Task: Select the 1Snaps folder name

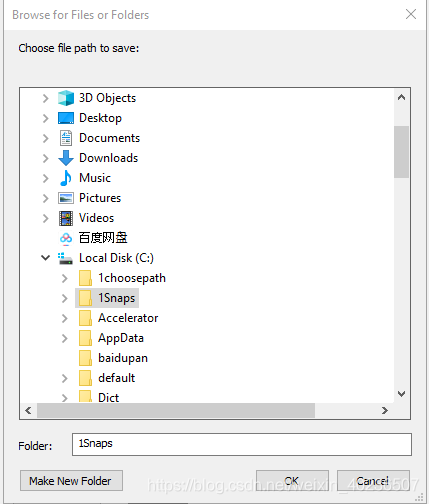Action: [x=116, y=298]
